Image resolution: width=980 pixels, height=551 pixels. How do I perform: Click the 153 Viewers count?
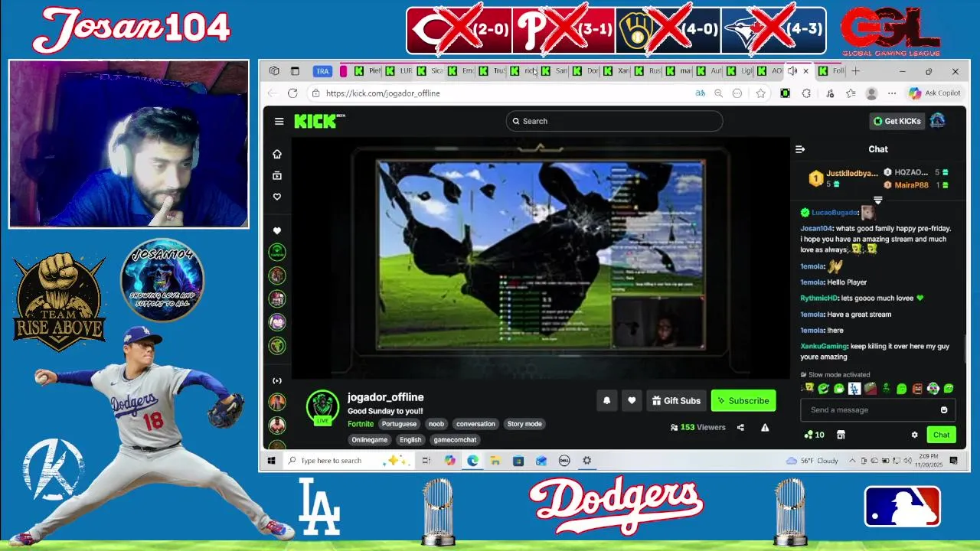point(697,427)
